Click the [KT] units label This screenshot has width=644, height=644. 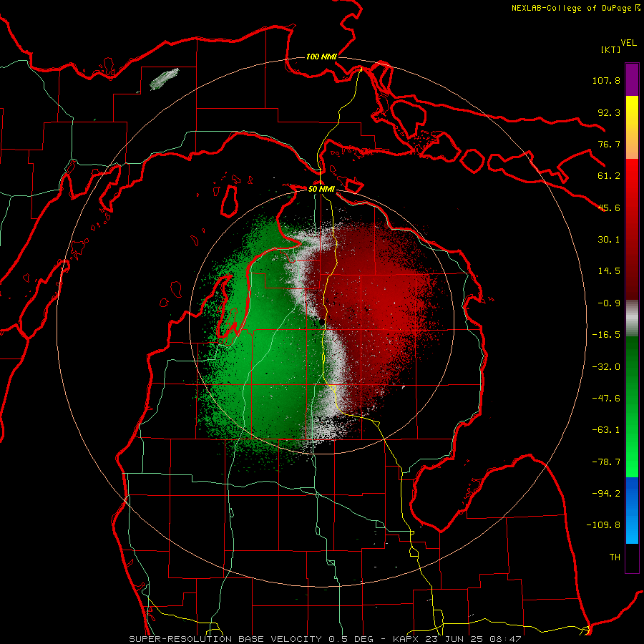point(610,49)
